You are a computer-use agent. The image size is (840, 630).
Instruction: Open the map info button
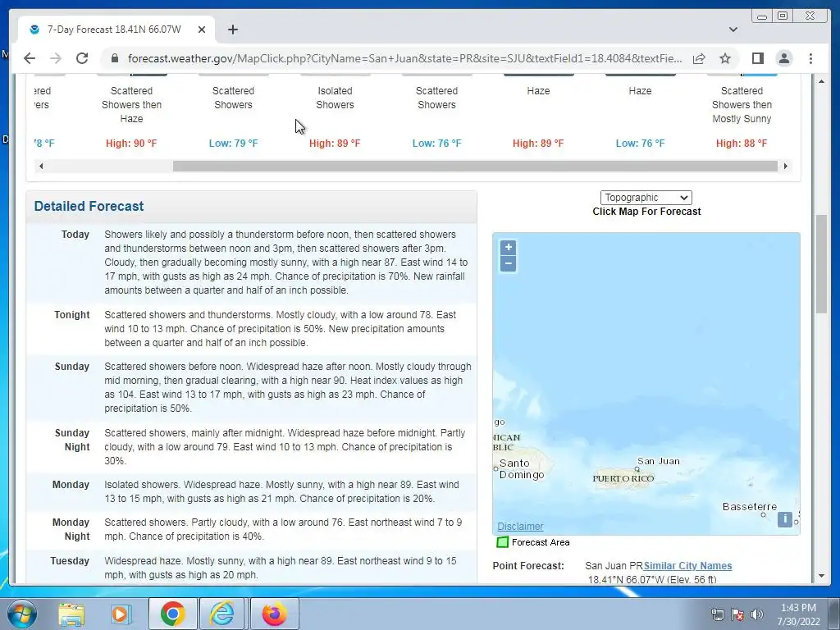[785, 519]
